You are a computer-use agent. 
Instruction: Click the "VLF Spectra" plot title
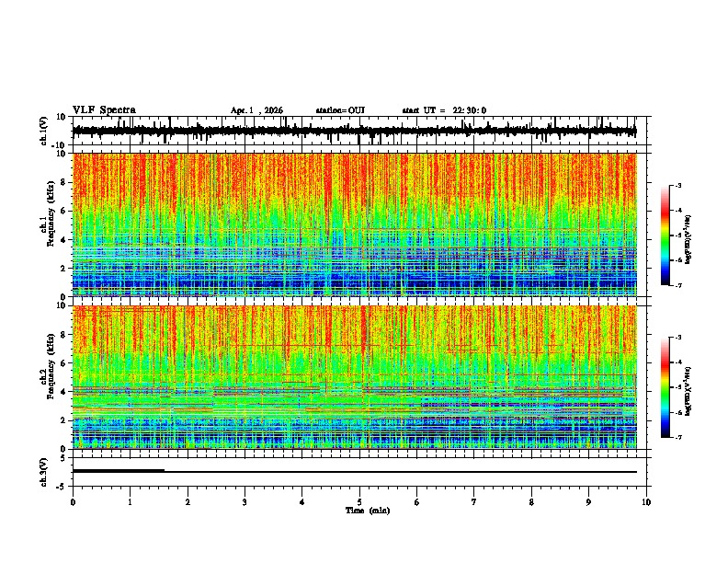(104, 110)
